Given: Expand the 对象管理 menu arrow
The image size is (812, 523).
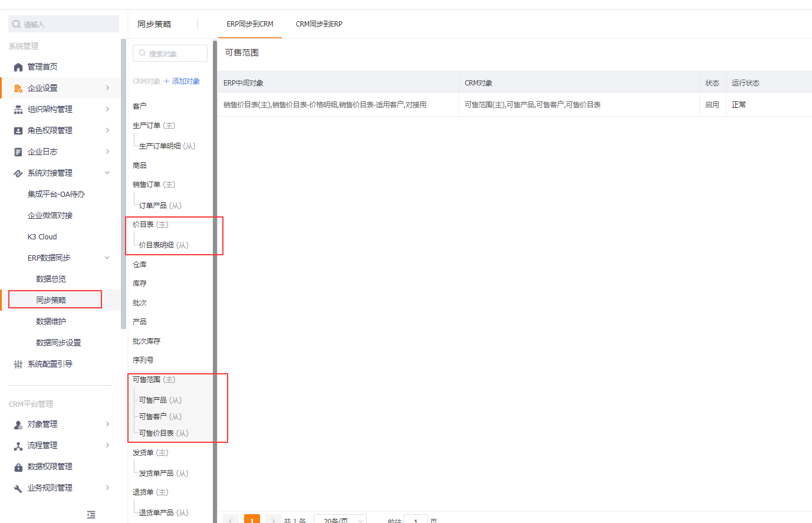Looking at the screenshot, I should pyautogui.click(x=107, y=424).
